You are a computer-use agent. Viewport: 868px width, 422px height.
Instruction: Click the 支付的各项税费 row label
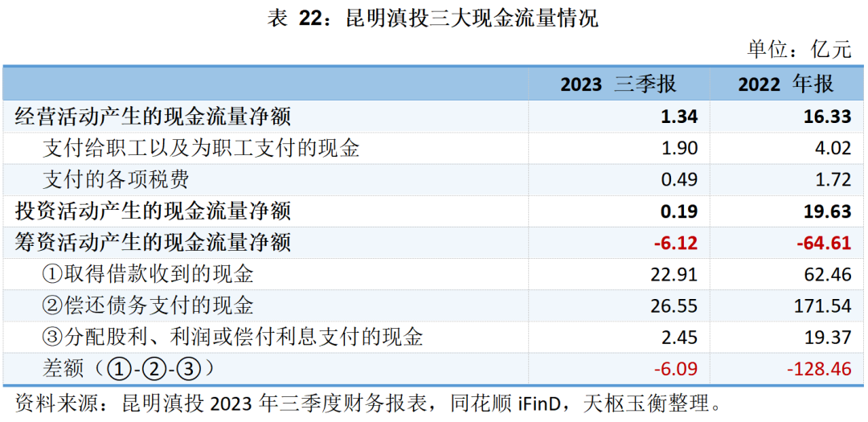[116, 180]
